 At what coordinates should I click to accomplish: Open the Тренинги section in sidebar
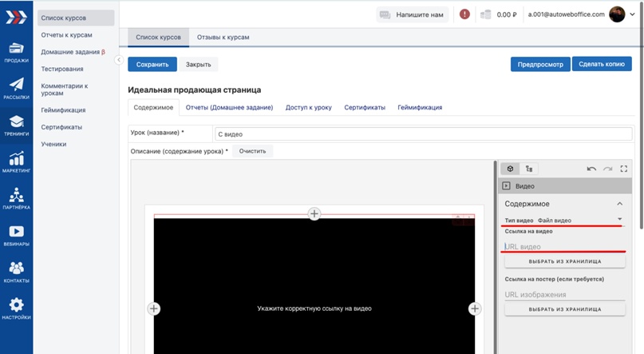(x=16, y=125)
